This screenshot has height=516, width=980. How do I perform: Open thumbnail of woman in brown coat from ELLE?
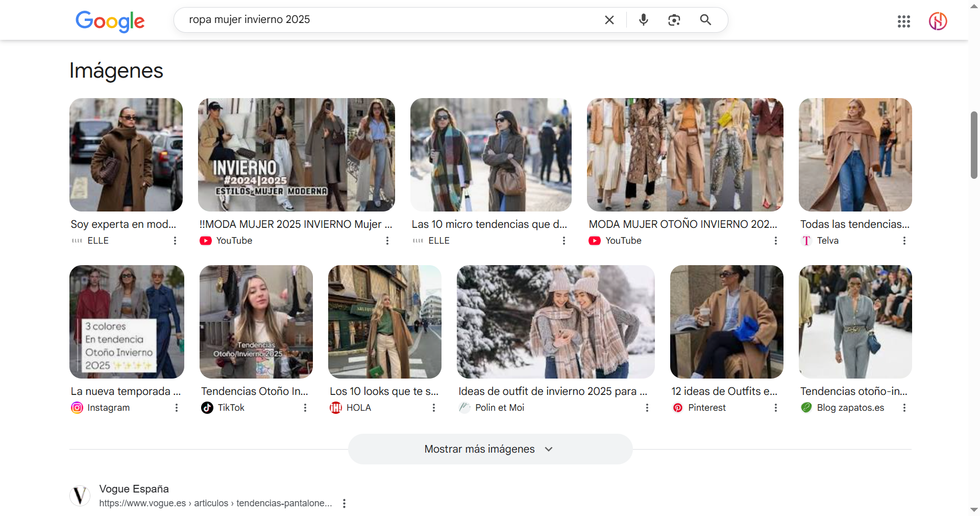pyautogui.click(x=126, y=155)
